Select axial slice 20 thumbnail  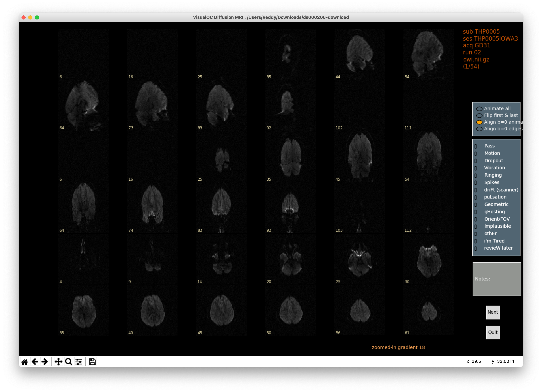pyautogui.click(x=291, y=259)
